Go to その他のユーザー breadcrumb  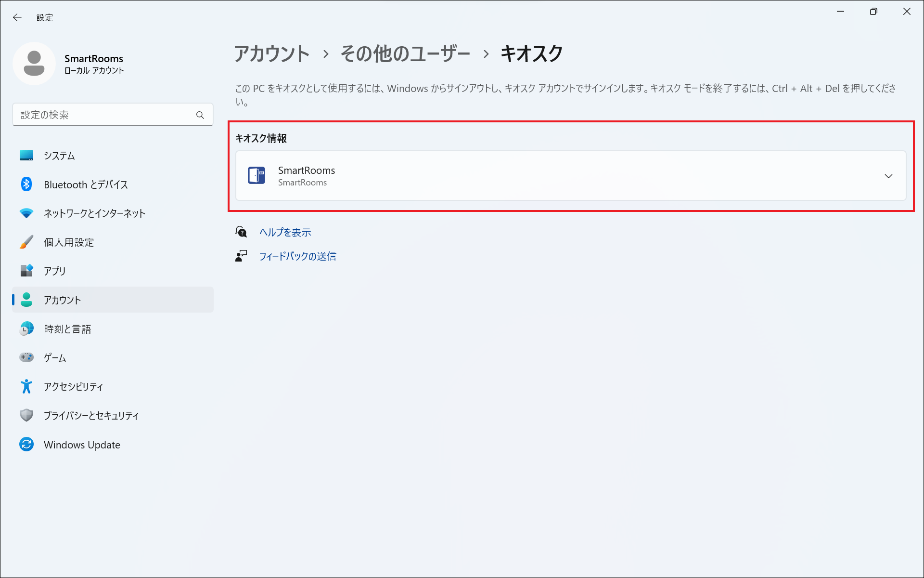point(405,53)
